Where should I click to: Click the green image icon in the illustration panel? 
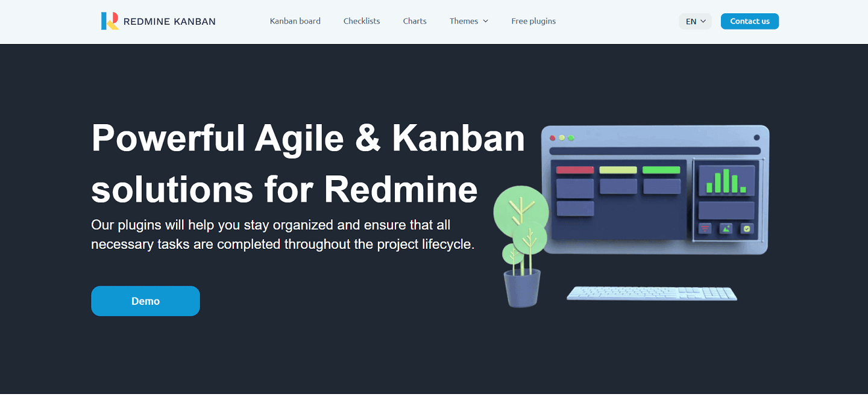click(726, 229)
